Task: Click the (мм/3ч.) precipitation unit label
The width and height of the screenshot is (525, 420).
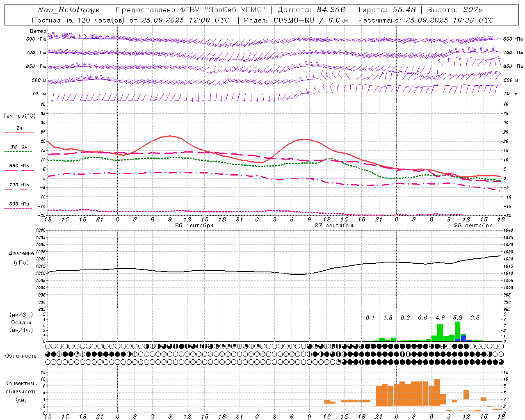Action: click(21, 315)
